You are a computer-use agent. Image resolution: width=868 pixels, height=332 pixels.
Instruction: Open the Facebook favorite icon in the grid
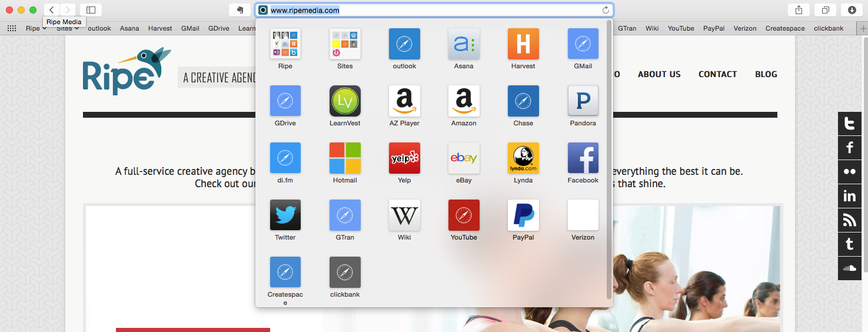coord(583,158)
